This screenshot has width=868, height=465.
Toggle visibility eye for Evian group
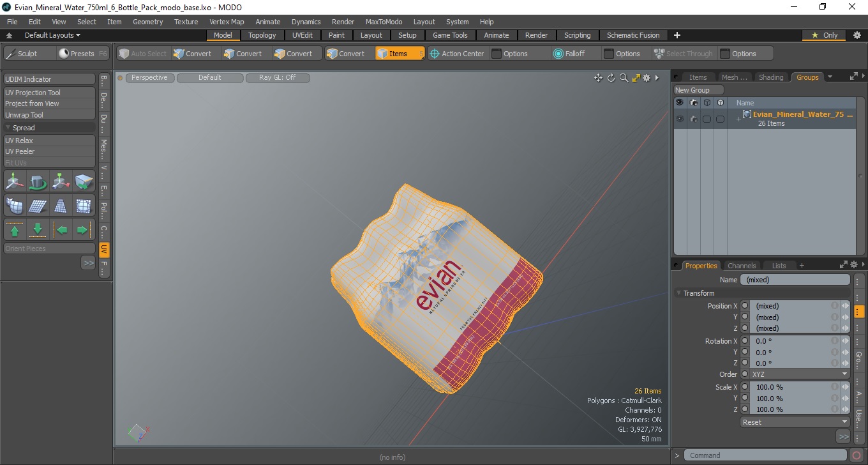click(680, 119)
